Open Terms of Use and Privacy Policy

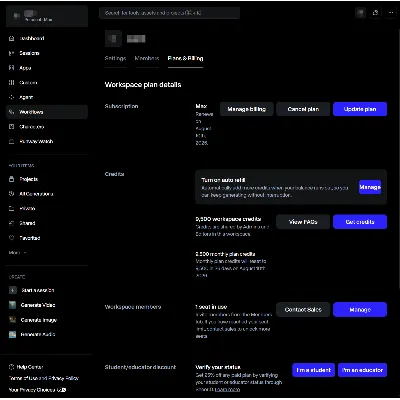44,378
